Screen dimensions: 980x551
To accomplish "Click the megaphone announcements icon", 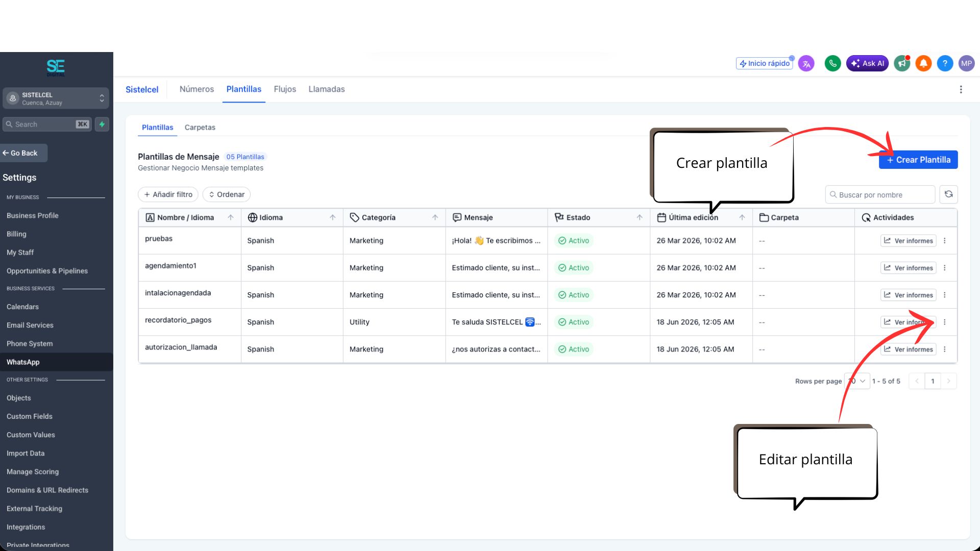I will tap(902, 63).
